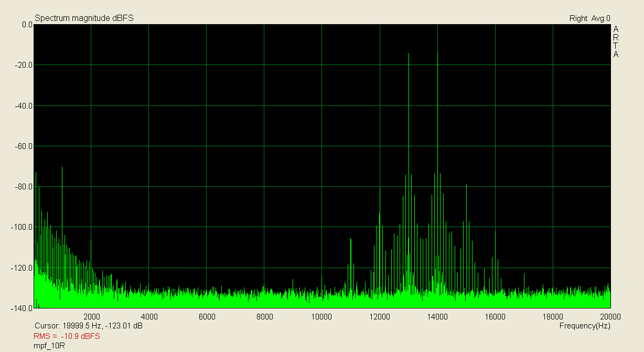Click the '6000' frequency axis value
Screen dimensions: 644x352
coord(207,316)
